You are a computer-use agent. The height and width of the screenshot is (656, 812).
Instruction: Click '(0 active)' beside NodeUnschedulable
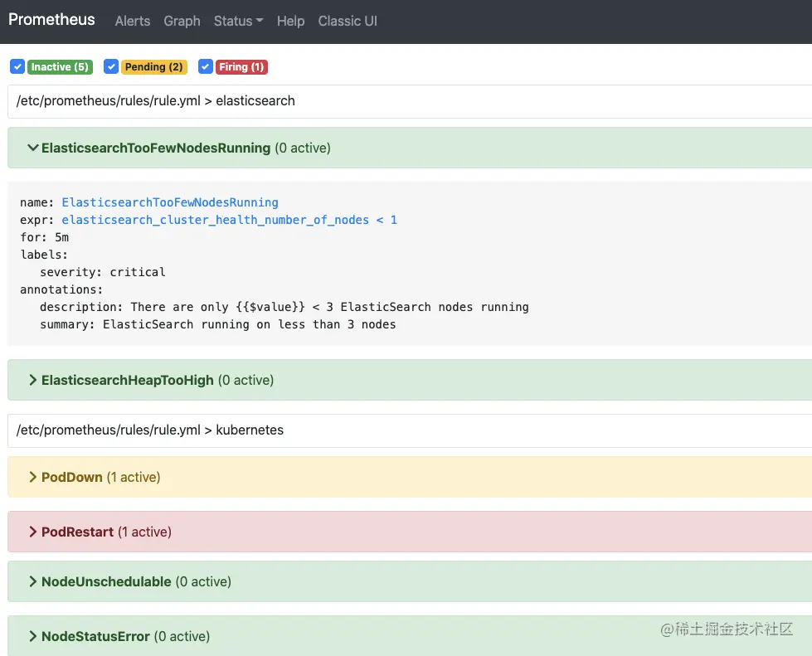[203, 581]
